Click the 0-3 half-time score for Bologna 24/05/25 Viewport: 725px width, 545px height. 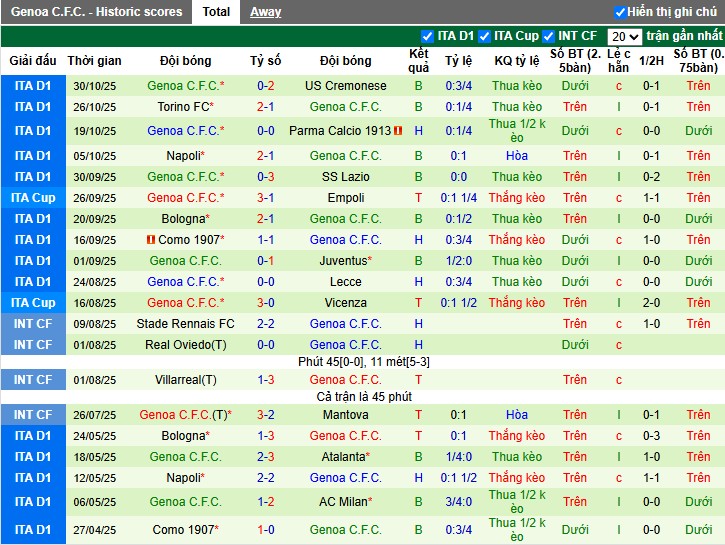click(651, 436)
